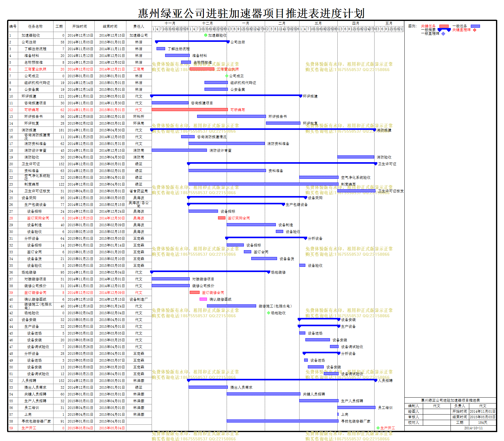Click task name 装修公司报价 in table
Viewport: 504px width, 441px height.
click(35, 286)
